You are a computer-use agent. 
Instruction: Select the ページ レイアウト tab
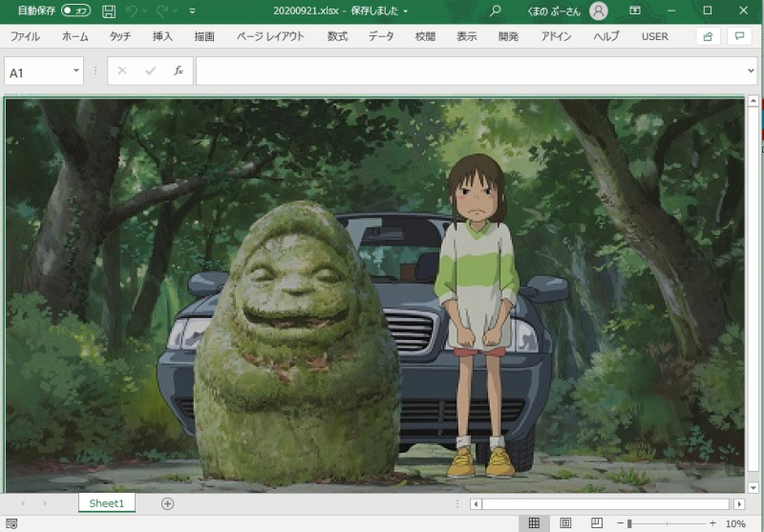(270, 36)
